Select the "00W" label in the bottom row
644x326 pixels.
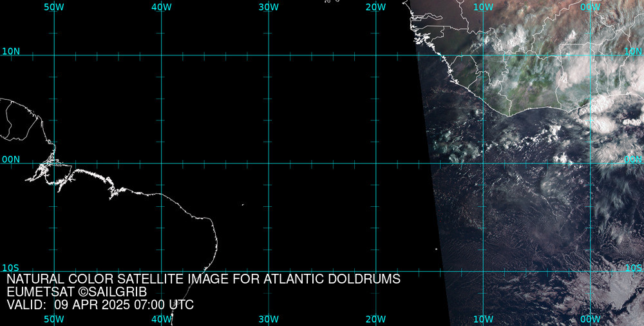[x=591, y=319]
